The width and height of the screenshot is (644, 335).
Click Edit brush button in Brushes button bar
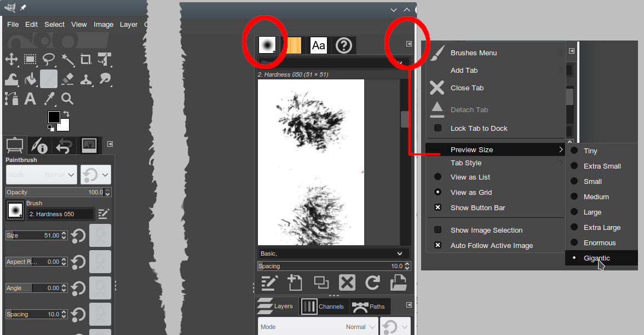[269, 283]
